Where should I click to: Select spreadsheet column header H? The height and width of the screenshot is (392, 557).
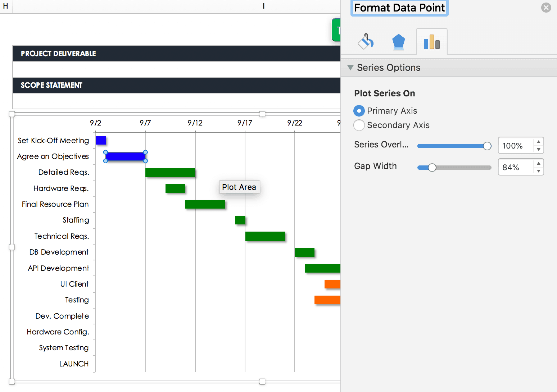[6, 6]
